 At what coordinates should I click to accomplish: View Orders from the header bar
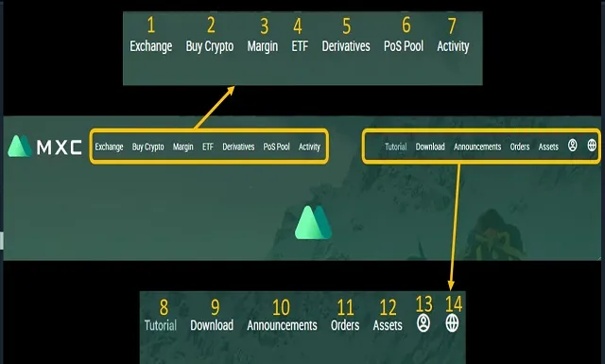[x=520, y=147]
